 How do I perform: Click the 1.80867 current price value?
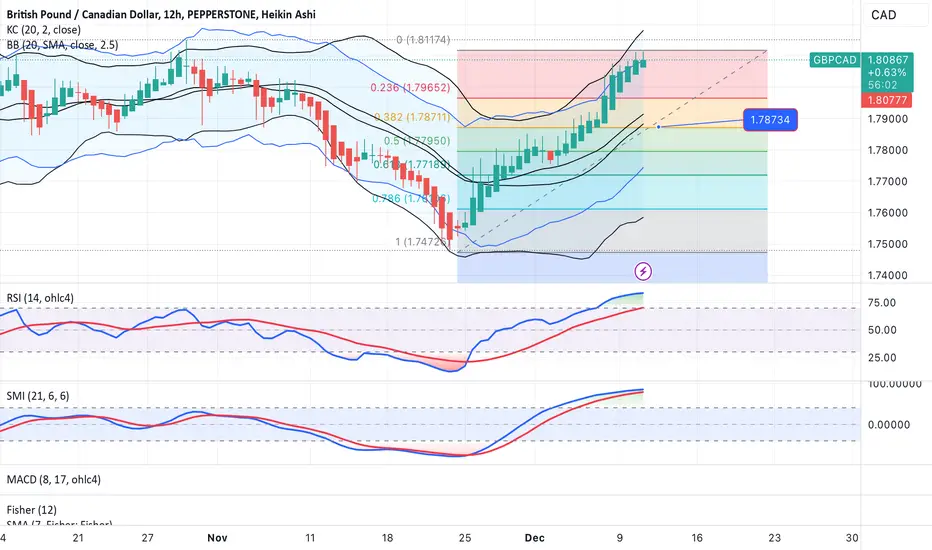click(x=887, y=59)
